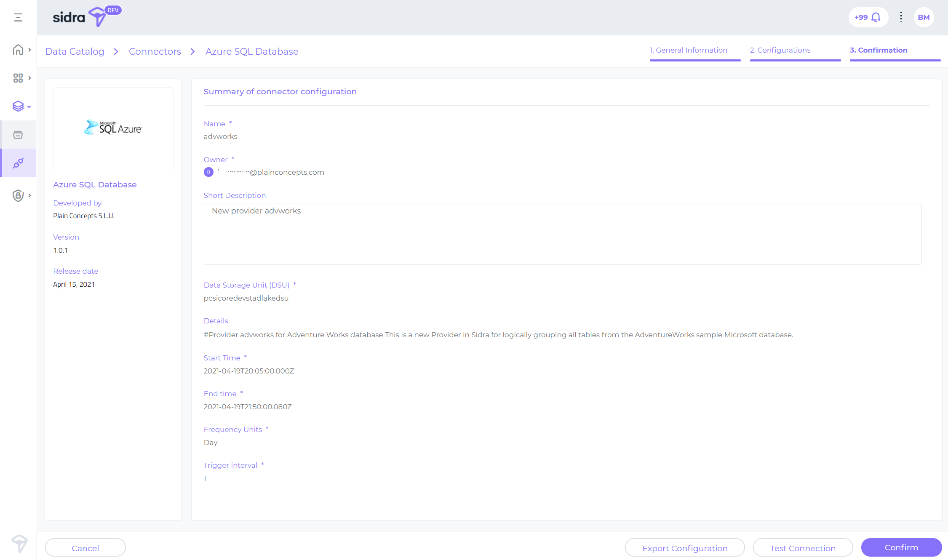
Task: Expand the home sidebar chevron
Action: 29,50
